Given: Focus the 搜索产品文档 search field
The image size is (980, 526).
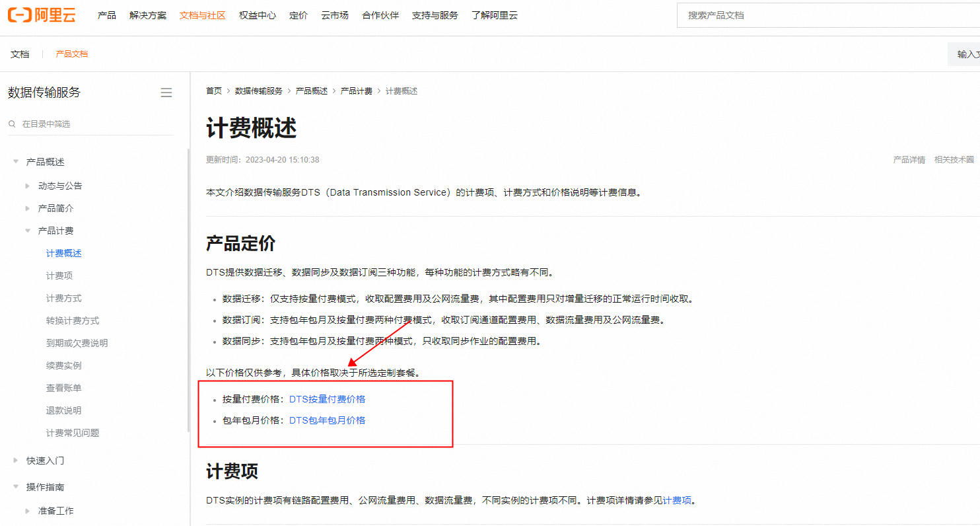Looking at the screenshot, I should coord(828,15).
